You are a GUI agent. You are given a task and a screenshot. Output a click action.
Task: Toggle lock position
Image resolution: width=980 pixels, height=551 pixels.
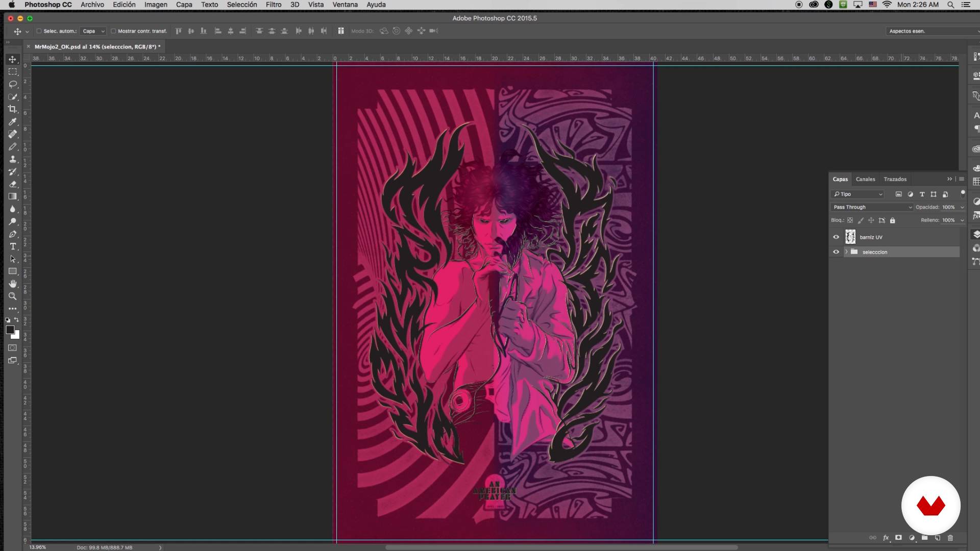pos(871,220)
